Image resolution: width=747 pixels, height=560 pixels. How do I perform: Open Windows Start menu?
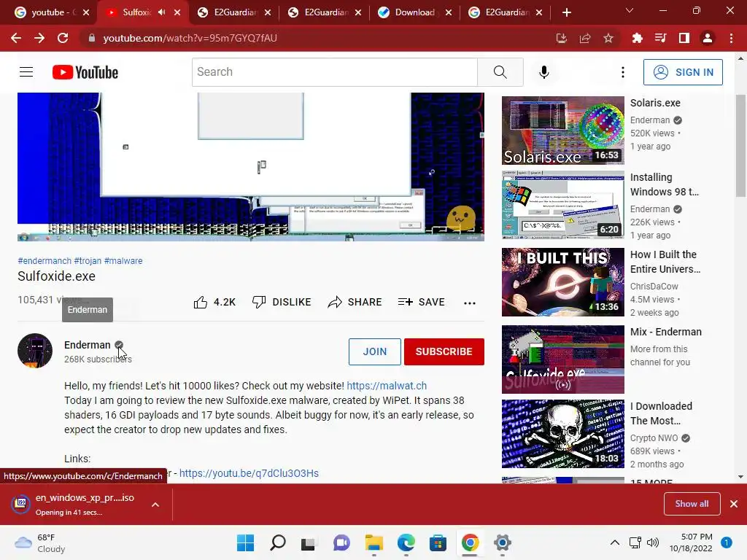245,542
